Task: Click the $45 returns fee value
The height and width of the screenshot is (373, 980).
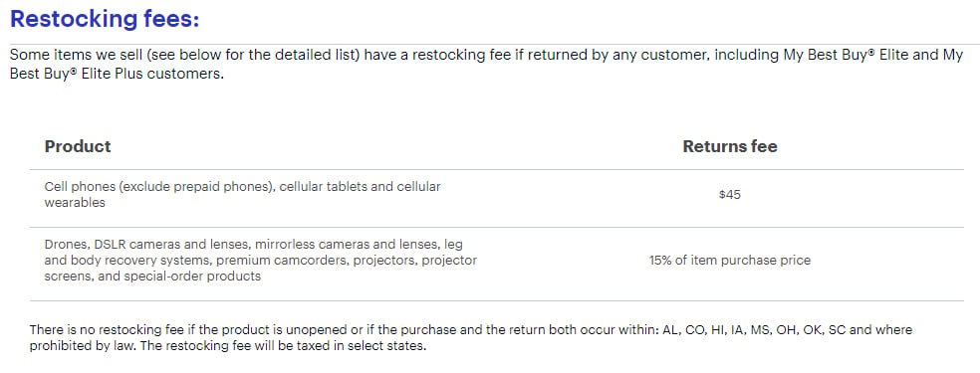Action: point(729,195)
